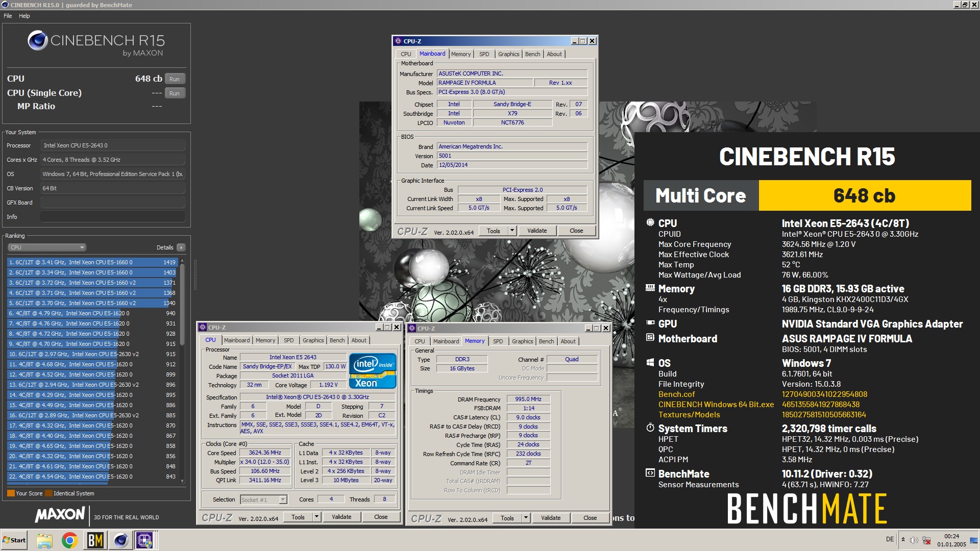The height and width of the screenshot is (551, 980).
Task: Open the BenchMate taskbar icon
Action: (x=95, y=540)
